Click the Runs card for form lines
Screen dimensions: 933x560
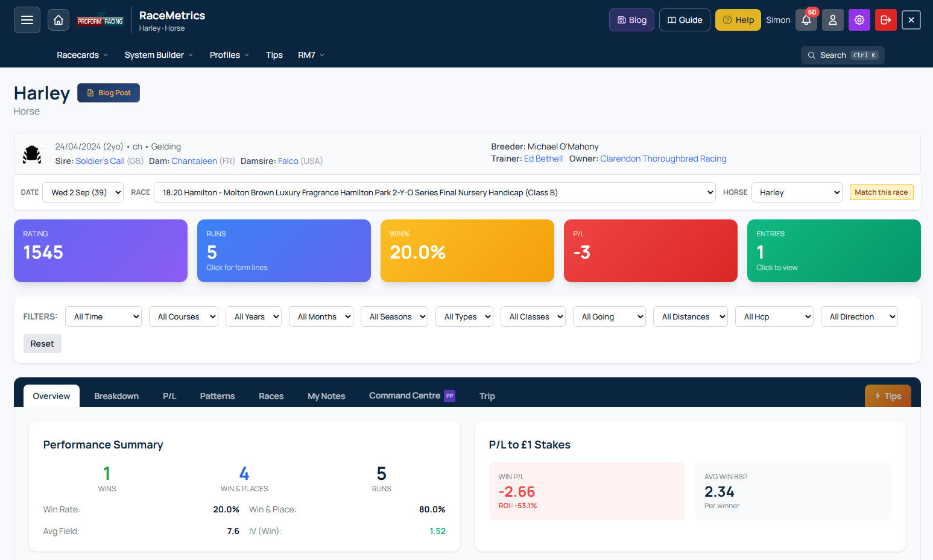284,251
